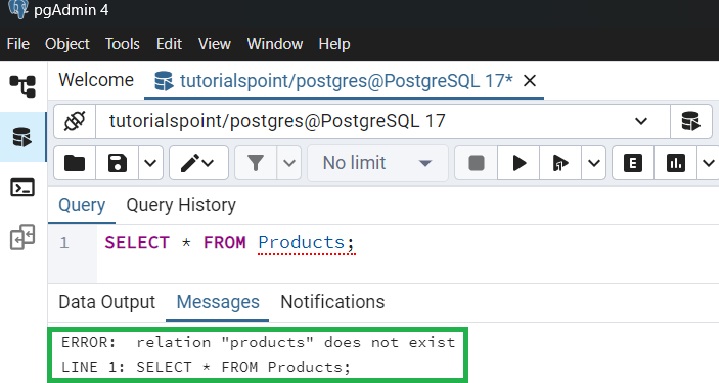Open the PSQL terminal sidebar icon
Viewport: 719px width, 383px height.
[x=22, y=188]
